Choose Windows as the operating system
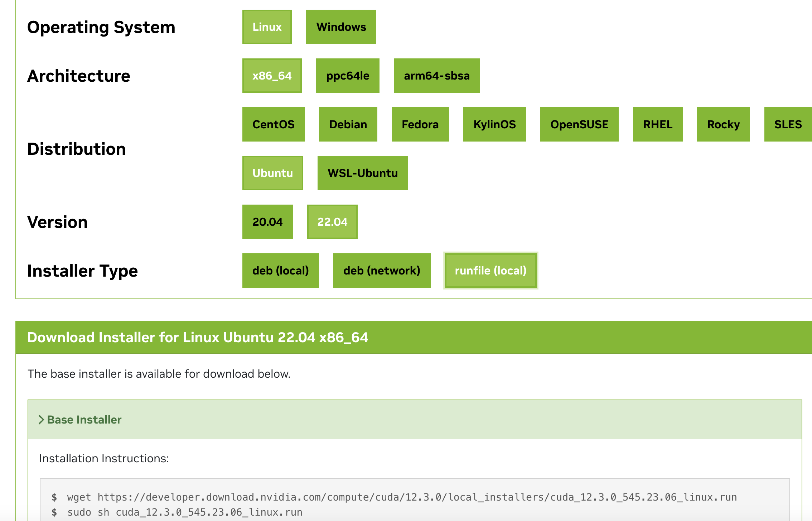Image resolution: width=812 pixels, height=521 pixels. pos(341,27)
